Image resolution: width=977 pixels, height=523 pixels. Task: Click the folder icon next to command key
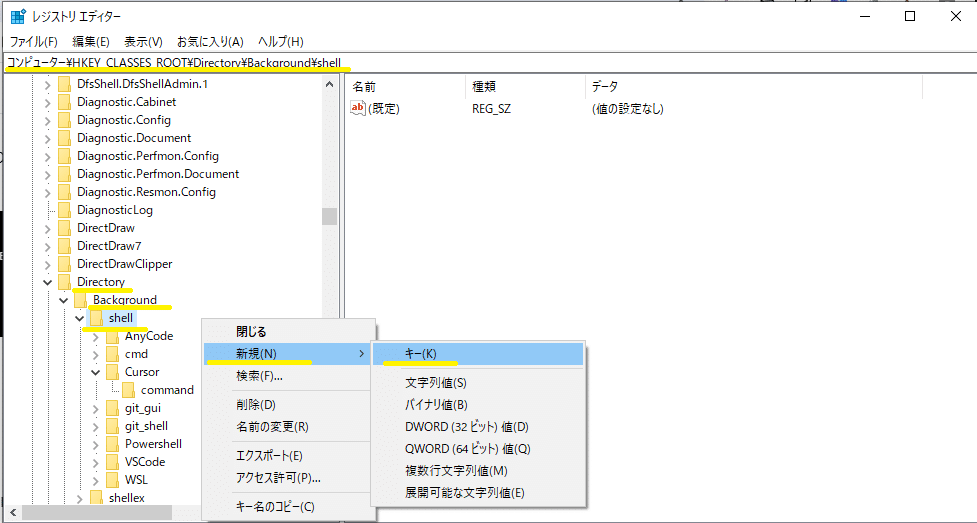[128, 391]
